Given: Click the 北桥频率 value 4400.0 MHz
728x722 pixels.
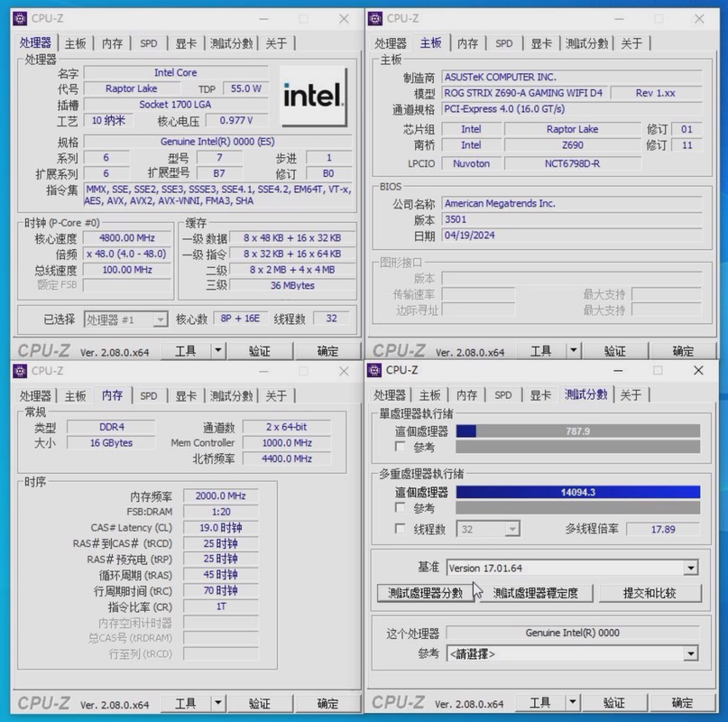Looking at the screenshot, I should (287, 458).
